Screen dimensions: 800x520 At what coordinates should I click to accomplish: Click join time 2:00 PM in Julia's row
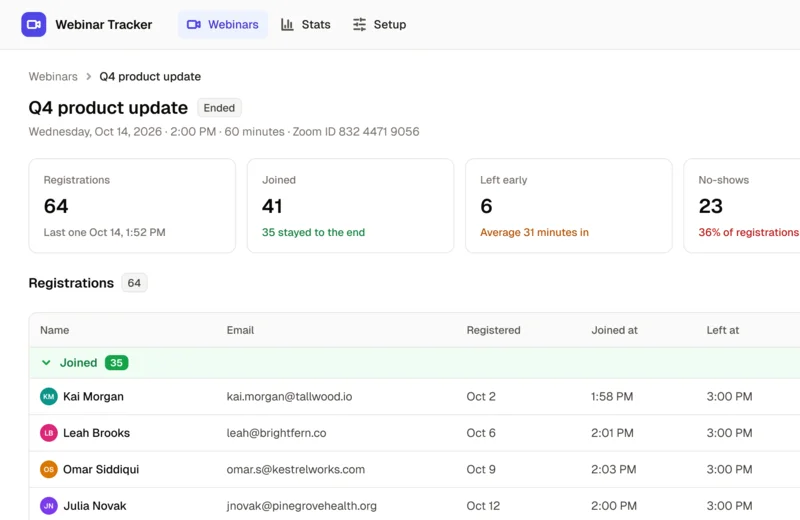[614, 506]
